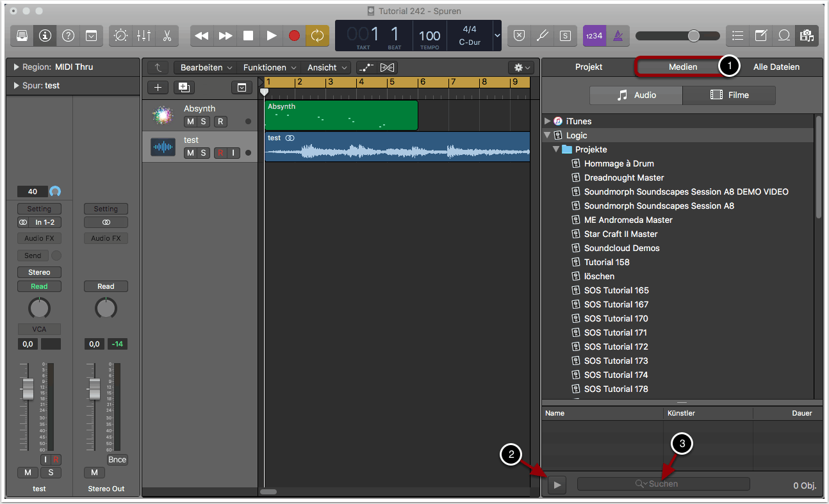Open the Note Pad icon

click(760, 36)
